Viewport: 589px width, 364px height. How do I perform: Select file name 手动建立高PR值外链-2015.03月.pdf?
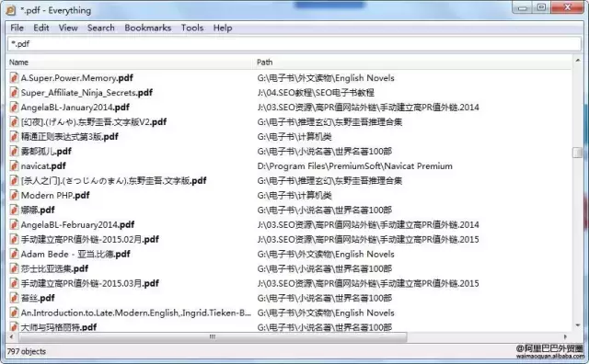coord(90,283)
